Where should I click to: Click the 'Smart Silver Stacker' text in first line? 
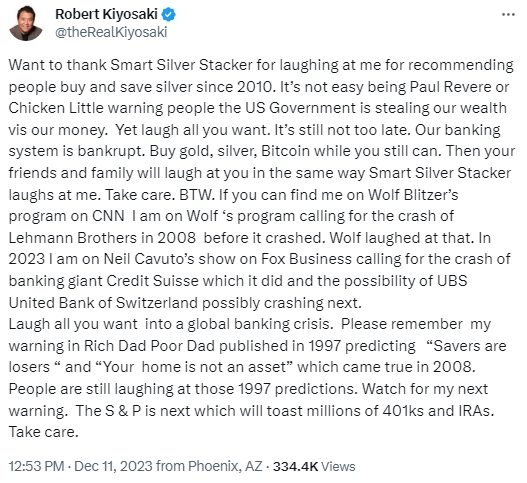point(181,65)
